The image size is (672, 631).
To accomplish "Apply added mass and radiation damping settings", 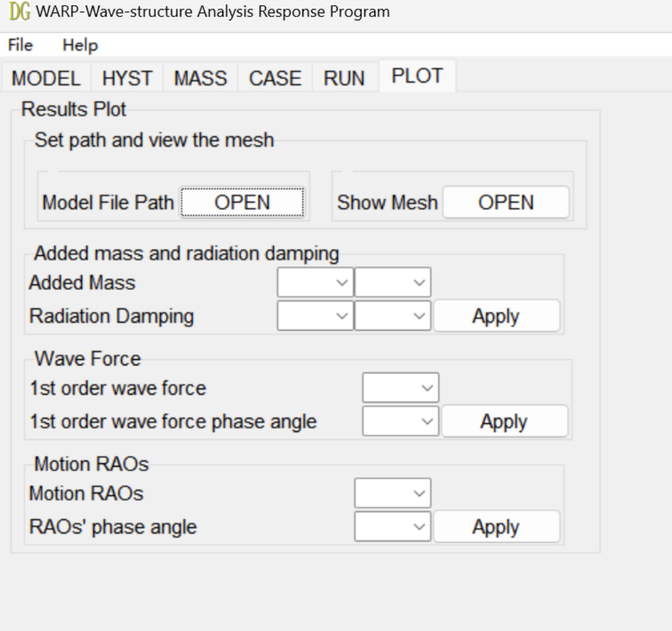I will point(496,317).
